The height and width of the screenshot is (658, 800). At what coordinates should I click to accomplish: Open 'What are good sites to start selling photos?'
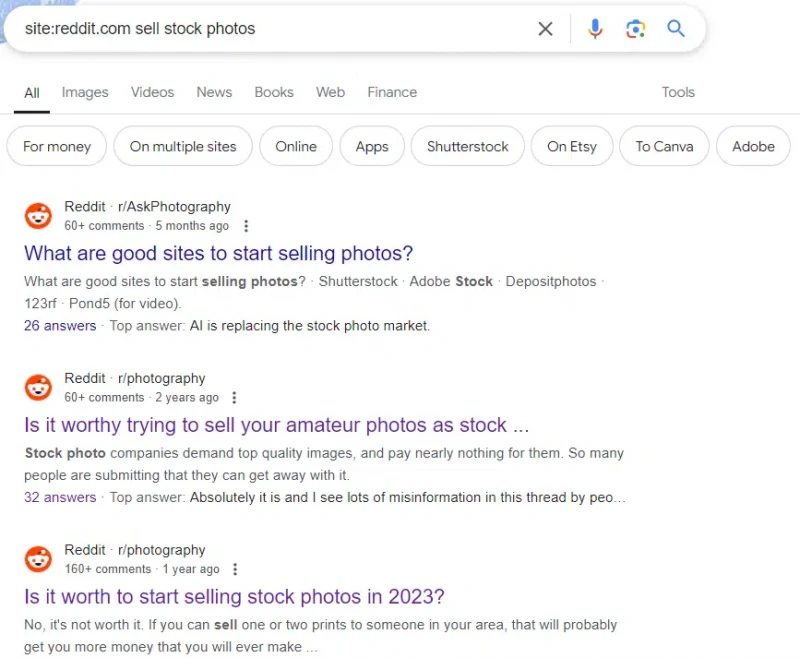pos(218,254)
